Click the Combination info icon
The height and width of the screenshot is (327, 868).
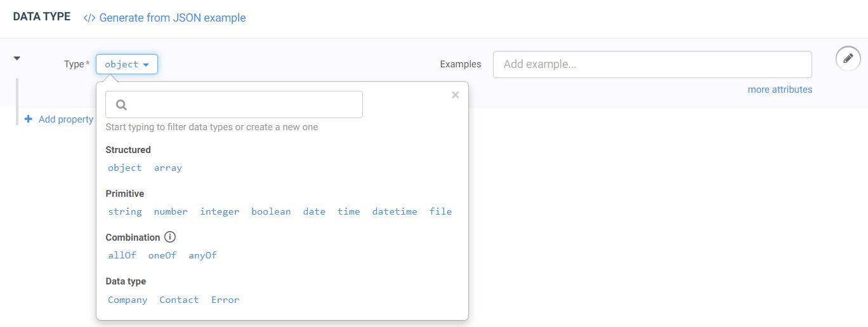pos(169,237)
